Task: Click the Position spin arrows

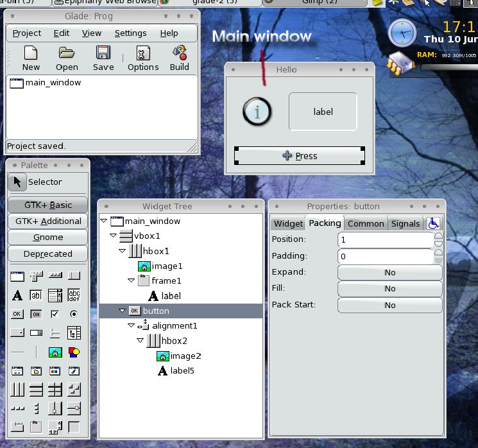Action: point(438,239)
